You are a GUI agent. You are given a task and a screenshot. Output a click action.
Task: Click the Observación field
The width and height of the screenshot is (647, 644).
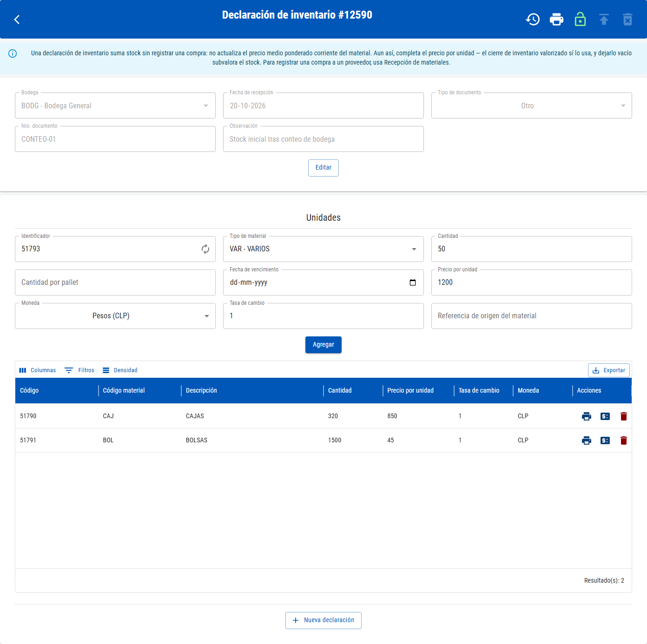coord(323,139)
